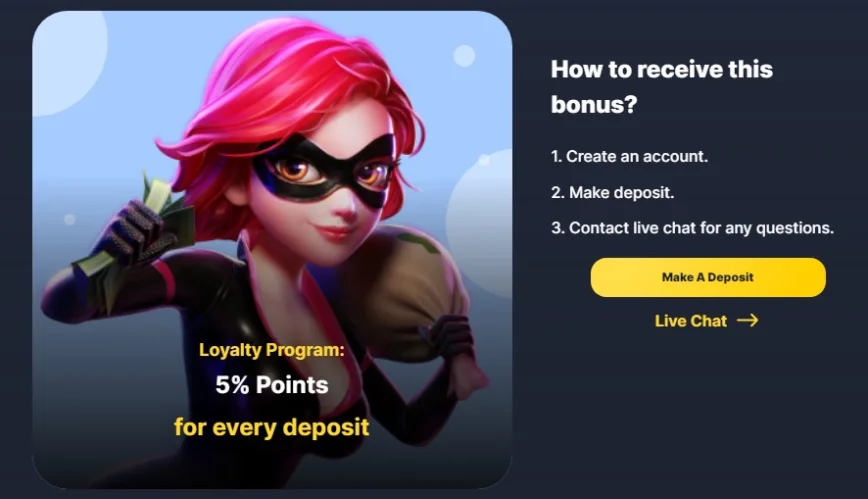
Task: Click the "Loyalty Program:" caption on banner
Action: (x=272, y=350)
